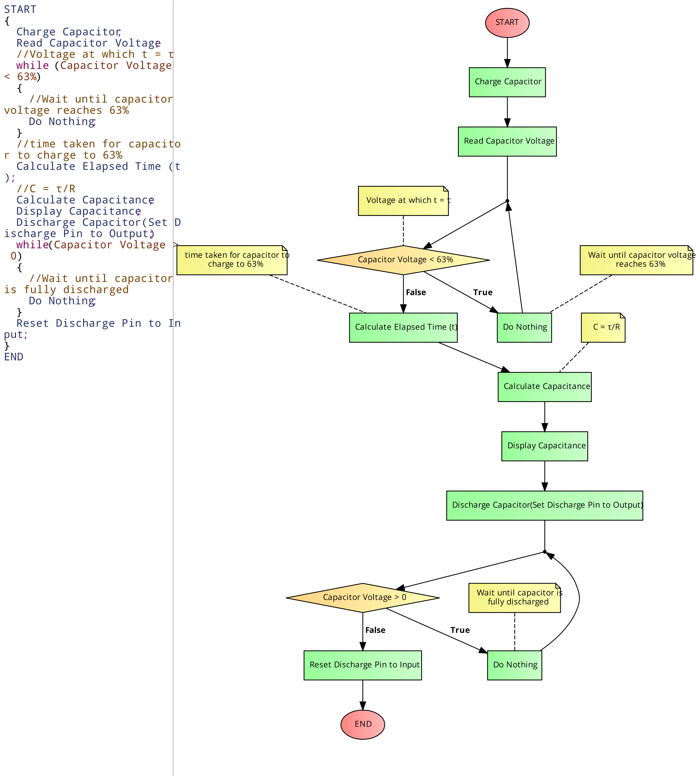Click the Discharge Capacitor process box
700x776 pixels.
tap(544, 505)
